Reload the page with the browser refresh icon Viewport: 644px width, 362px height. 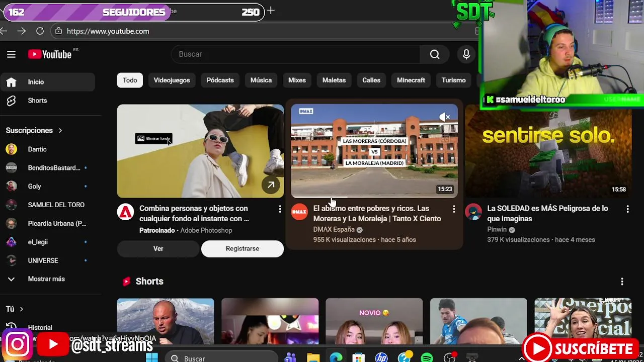click(x=40, y=31)
